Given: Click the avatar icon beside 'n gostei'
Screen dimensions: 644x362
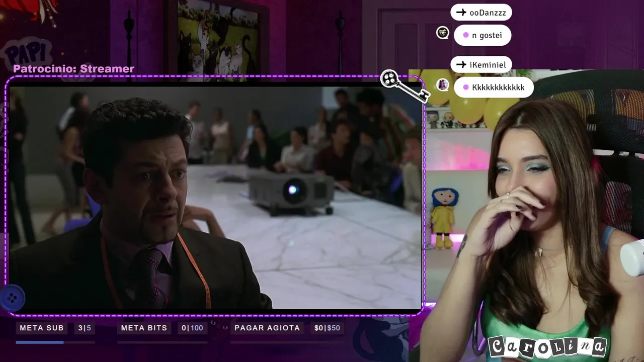Looking at the screenshot, I should tap(443, 33).
